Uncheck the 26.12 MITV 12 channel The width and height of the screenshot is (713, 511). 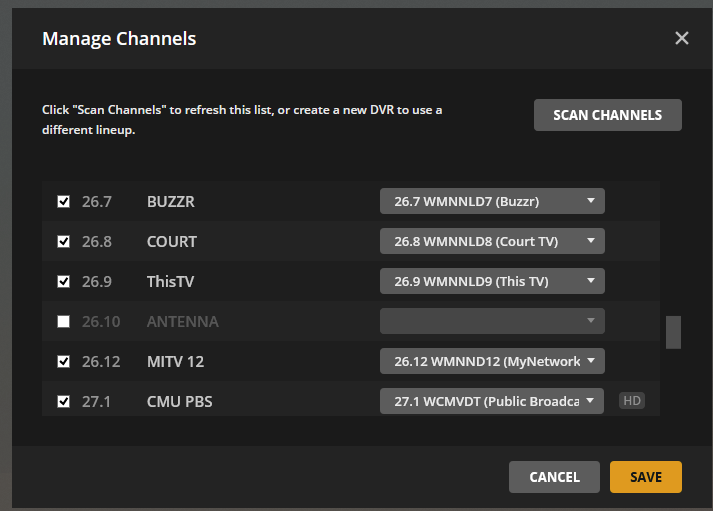pos(64,362)
